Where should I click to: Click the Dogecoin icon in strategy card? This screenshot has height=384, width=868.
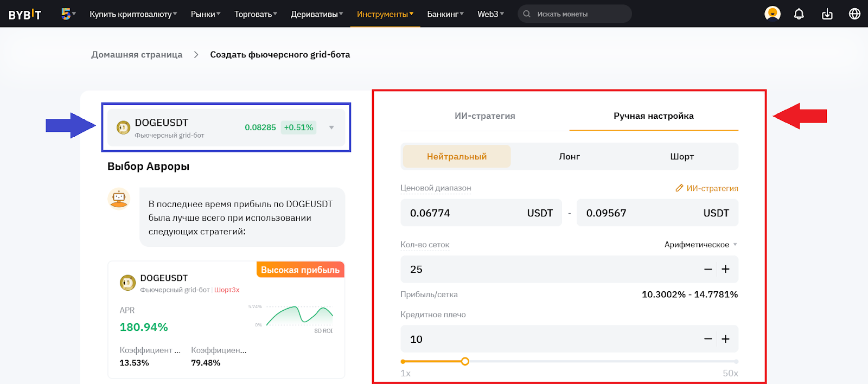pyautogui.click(x=127, y=283)
